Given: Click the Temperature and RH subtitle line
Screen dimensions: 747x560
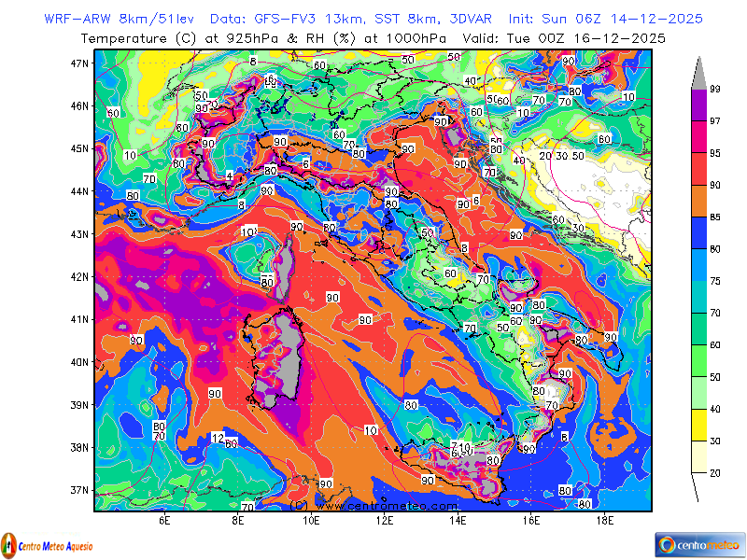Looking at the screenshot, I should (x=373, y=38).
